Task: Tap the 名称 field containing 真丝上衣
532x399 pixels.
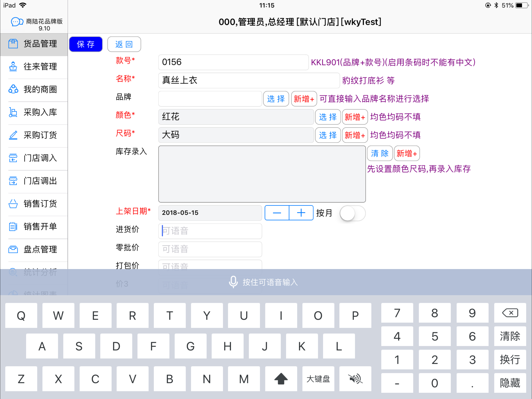Action: click(249, 80)
